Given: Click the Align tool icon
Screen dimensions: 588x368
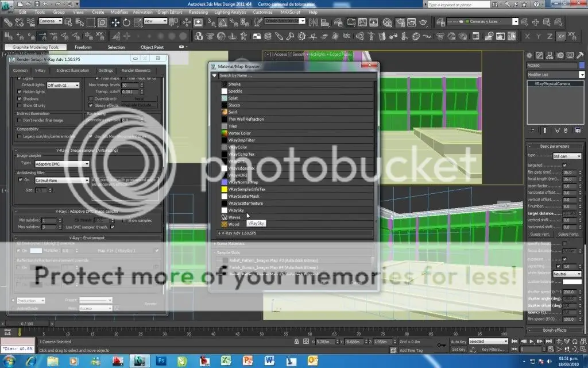Looking at the screenshot, I should pyautogui.click(x=325, y=22).
